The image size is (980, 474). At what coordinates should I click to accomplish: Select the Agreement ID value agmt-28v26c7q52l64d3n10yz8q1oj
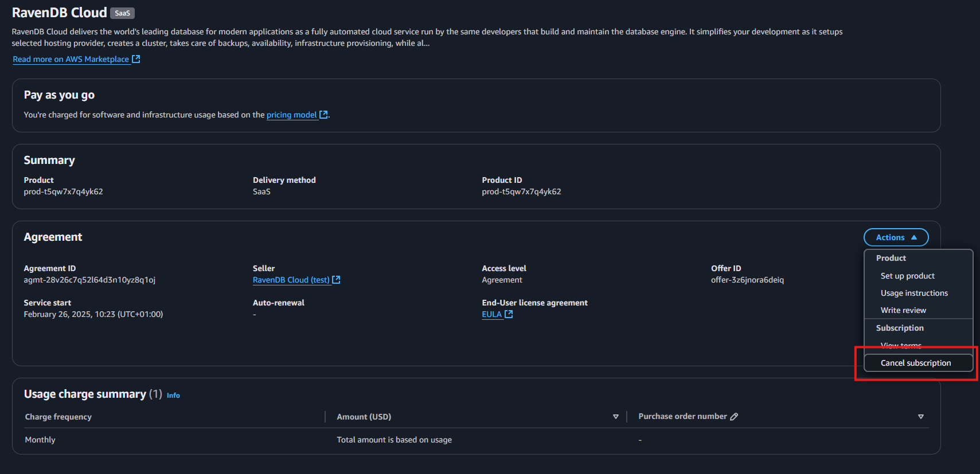(89, 280)
